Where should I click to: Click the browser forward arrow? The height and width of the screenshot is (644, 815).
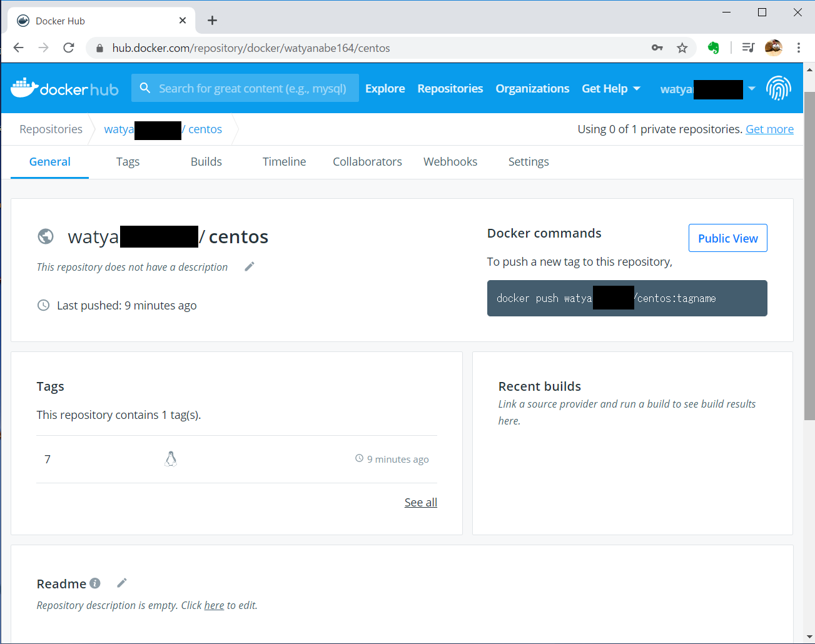pyautogui.click(x=43, y=48)
